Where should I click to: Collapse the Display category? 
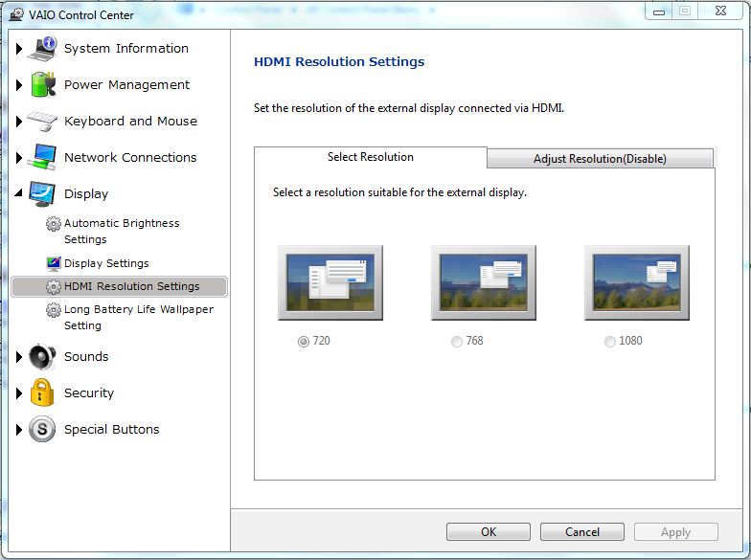tap(19, 193)
